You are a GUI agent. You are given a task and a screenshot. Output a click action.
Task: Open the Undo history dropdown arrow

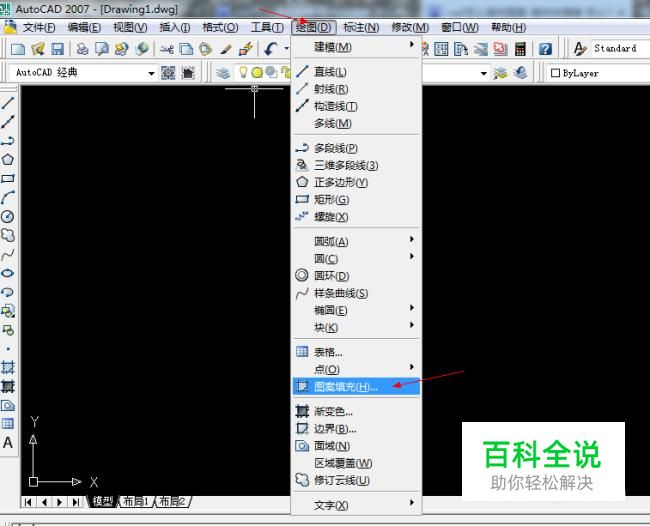pyautogui.click(x=286, y=49)
